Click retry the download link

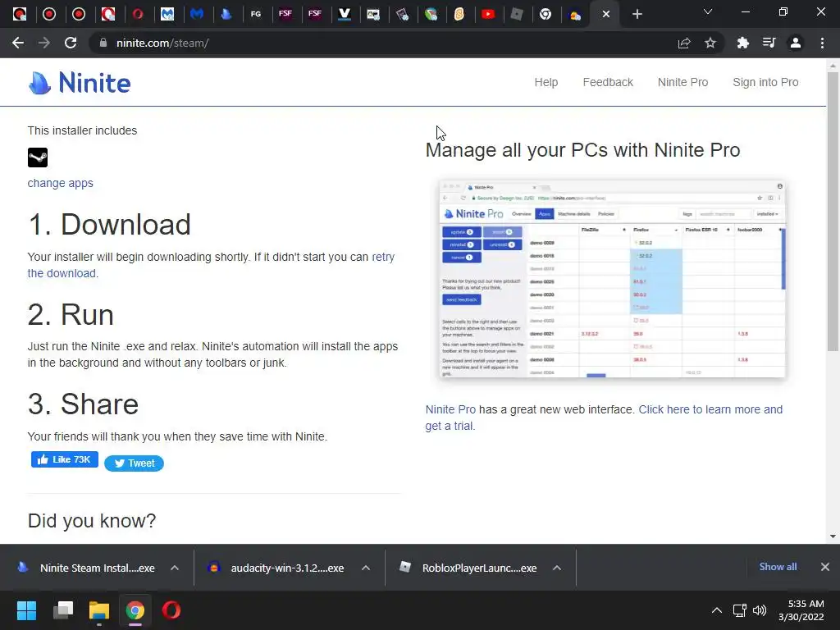[383, 257]
